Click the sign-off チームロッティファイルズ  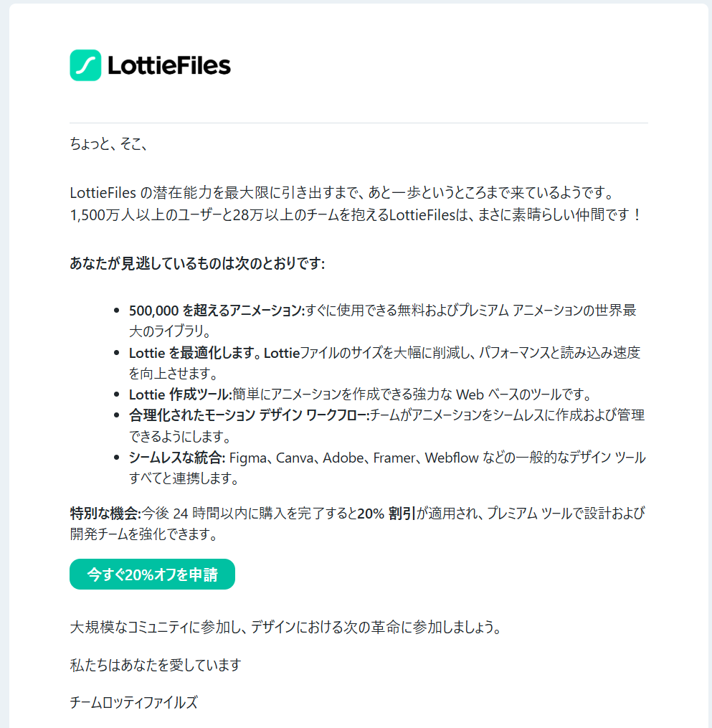(x=133, y=703)
